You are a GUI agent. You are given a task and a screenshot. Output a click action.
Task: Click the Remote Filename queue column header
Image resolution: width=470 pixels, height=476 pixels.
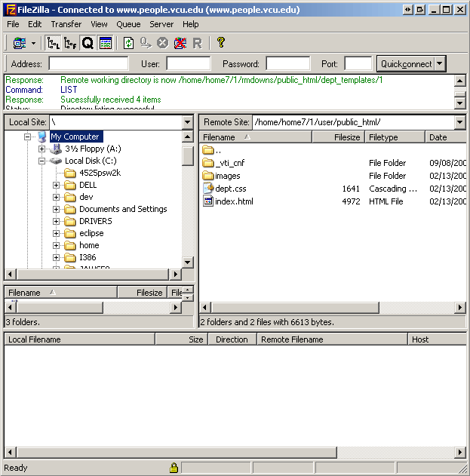(x=332, y=339)
